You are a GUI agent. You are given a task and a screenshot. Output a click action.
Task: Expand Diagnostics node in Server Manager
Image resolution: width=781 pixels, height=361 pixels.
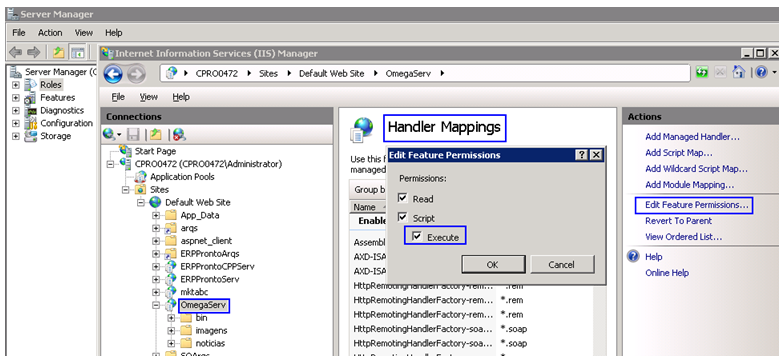(16, 111)
